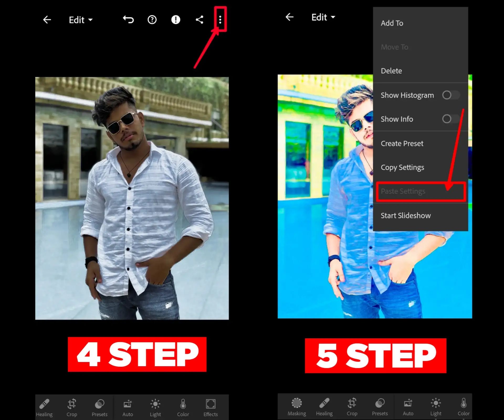Click Create Preset

tap(402, 143)
